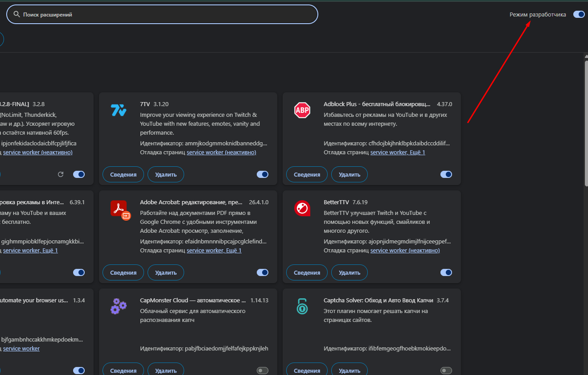
Task: Click the vertical page scrollbar
Action: coord(586,123)
